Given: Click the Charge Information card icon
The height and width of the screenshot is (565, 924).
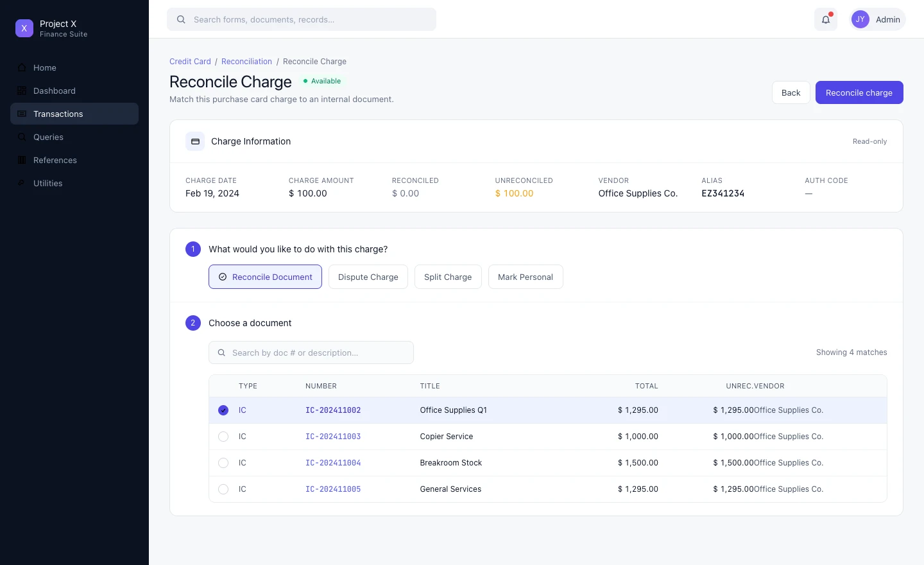Looking at the screenshot, I should 195,141.
